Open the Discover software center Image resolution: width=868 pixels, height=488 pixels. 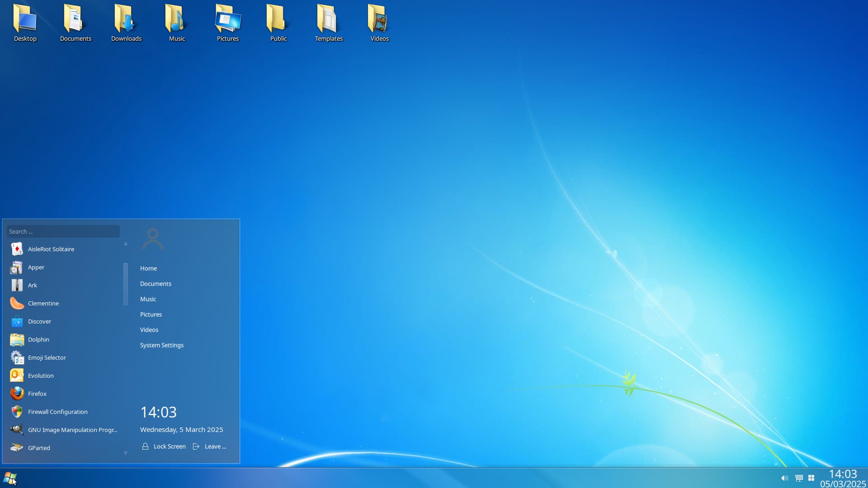tap(17, 321)
